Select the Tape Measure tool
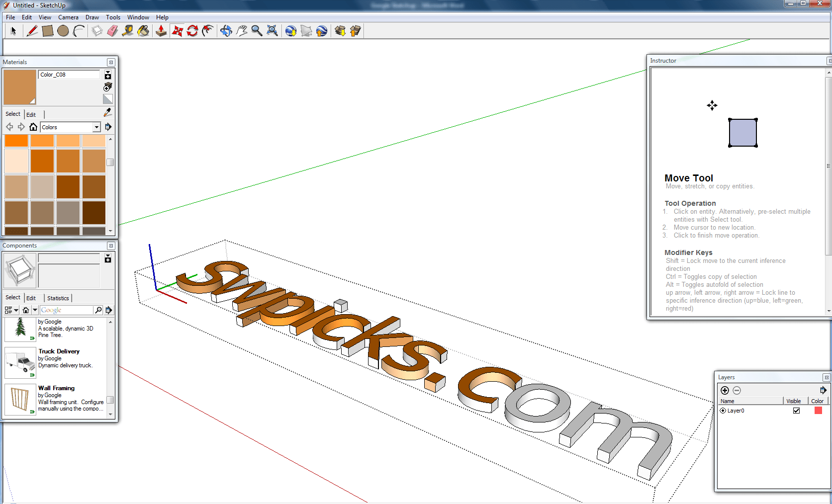This screenshot has height=504, width=832. pos(128,31)
